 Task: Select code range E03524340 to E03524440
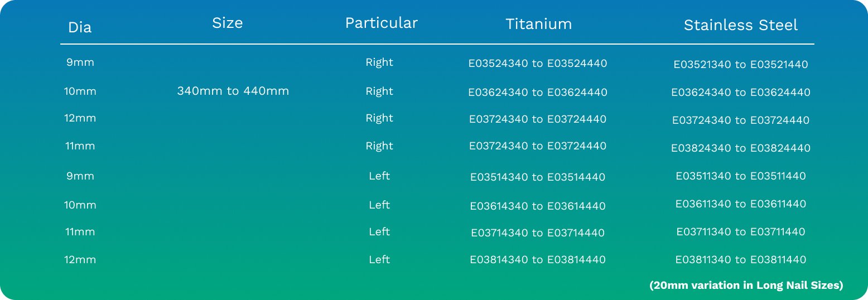click(x=537, y=64)
